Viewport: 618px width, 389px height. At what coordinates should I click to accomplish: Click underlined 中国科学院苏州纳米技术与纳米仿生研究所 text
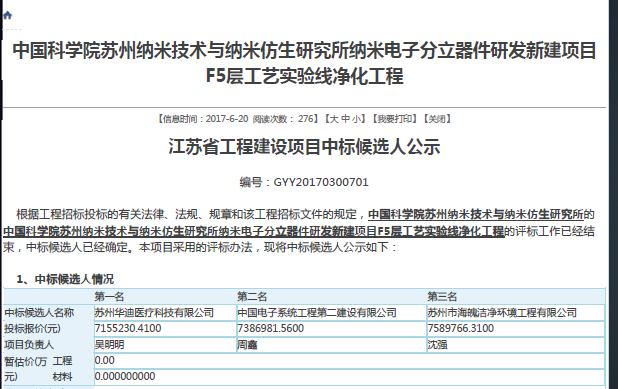pos(476,214)
